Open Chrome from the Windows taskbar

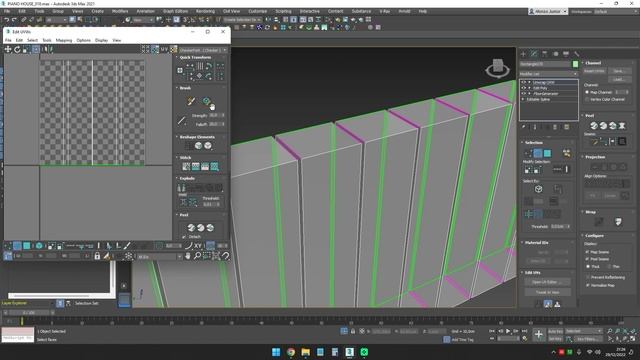tap(291, 352)
